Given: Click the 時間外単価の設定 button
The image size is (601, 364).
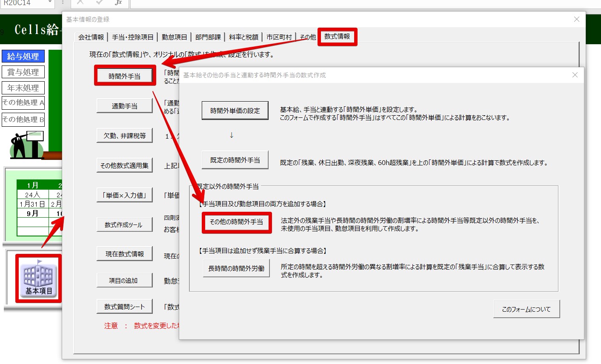Looking at the screenshot, I should (x=235, y=111).
